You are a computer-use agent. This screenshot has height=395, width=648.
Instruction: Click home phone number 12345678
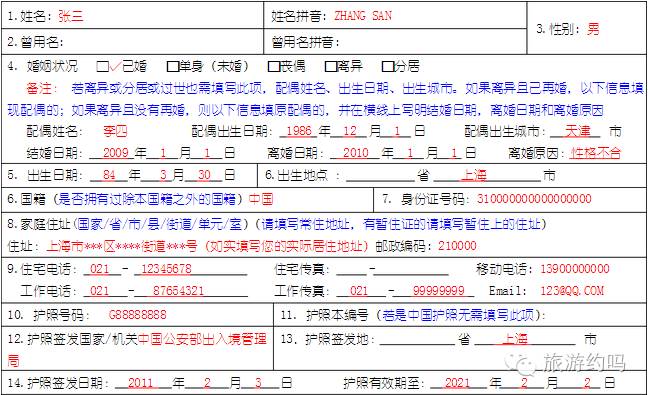tap(166, 269)
